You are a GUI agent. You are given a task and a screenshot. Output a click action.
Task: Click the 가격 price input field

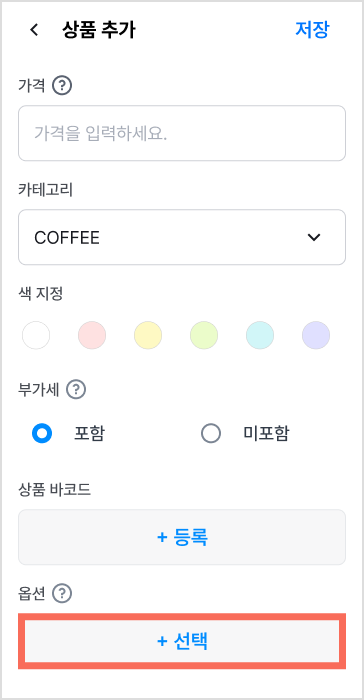pos(182,133)
